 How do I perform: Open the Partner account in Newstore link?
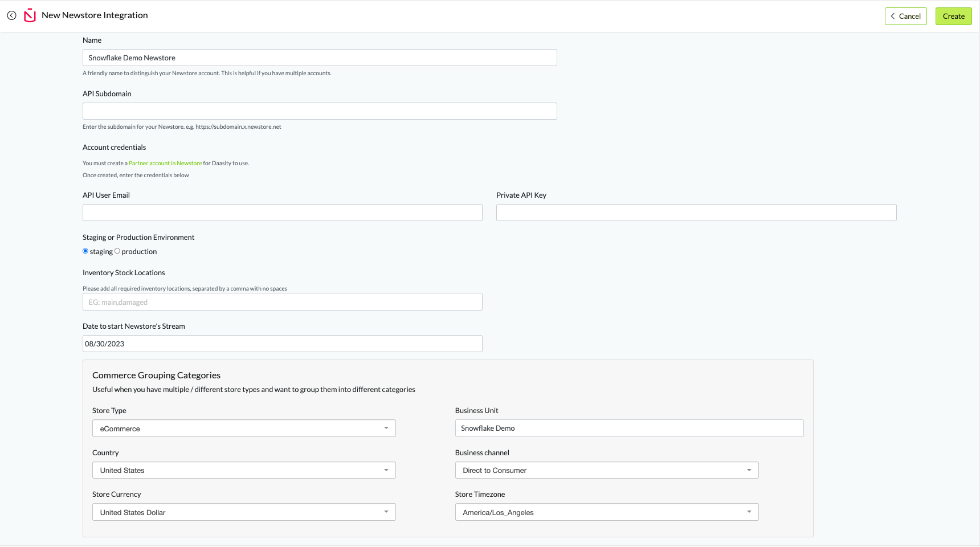coord(165,164)
